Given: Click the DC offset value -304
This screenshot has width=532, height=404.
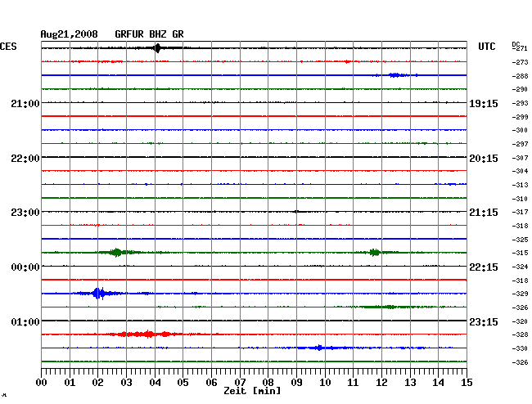Looking at the screenshot, I should coord(520,171).
